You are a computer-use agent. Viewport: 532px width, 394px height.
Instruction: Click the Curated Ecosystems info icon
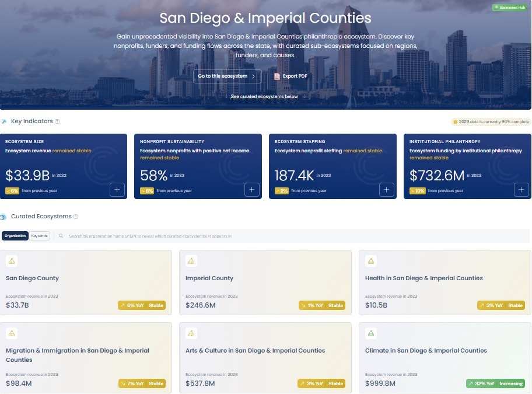point(76,217)
